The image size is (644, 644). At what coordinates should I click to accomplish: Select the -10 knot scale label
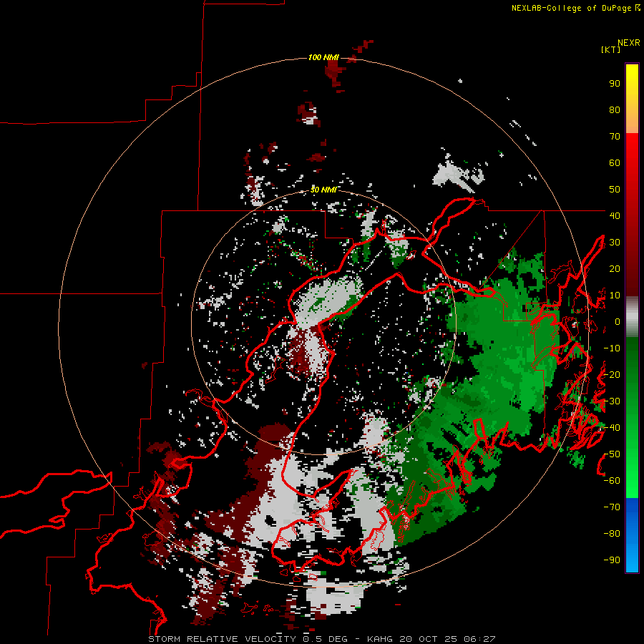[x=612, y=348]
